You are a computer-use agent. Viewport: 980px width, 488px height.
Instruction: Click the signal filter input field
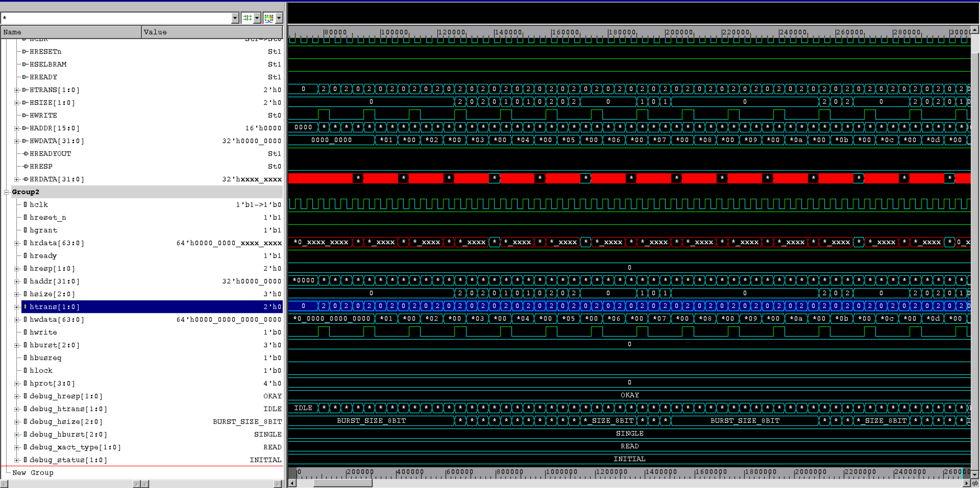point(114,18)
